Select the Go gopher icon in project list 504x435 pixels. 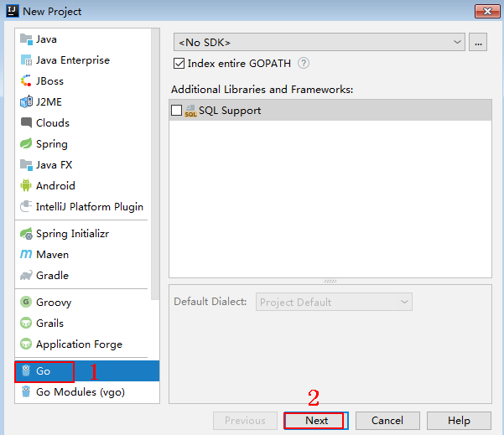(26, 371)
